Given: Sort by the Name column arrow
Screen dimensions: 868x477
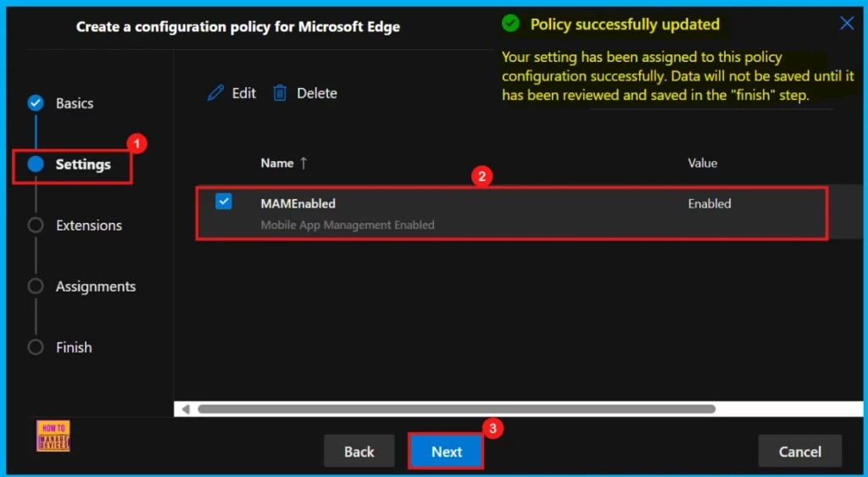Looking at the screenshot, I should pos(303,164).
